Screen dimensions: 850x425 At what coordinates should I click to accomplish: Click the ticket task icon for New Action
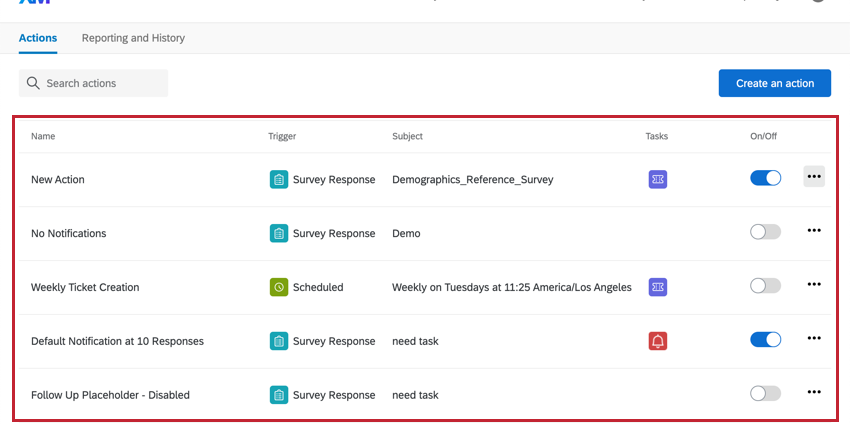658,179
